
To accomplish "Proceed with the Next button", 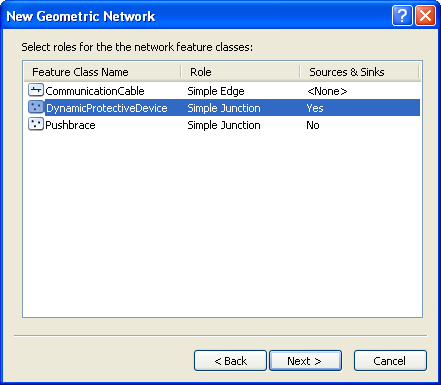I will 305,360.
